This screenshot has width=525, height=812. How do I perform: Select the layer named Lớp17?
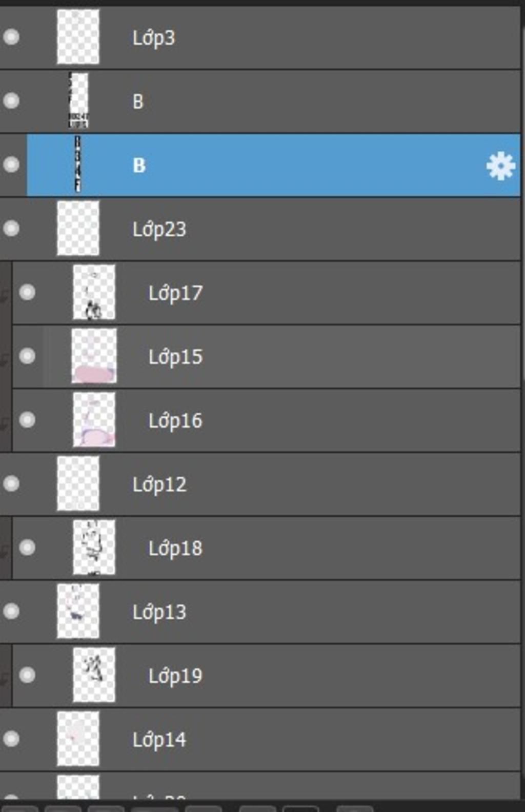[175, 293]
